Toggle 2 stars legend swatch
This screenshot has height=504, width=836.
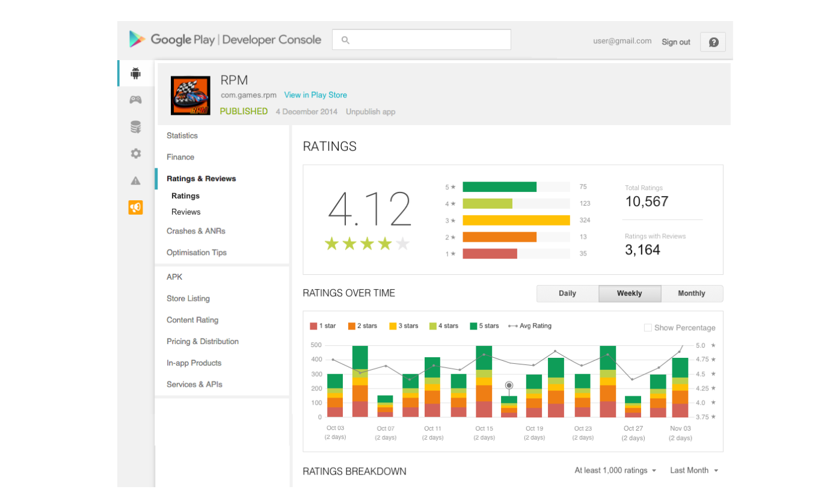click(x=351, y=326)
